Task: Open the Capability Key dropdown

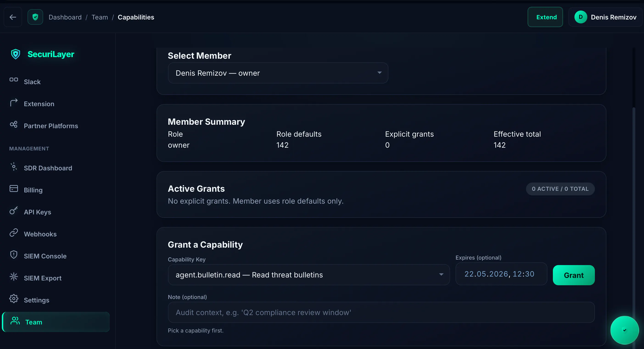Action: coord(309,274)
